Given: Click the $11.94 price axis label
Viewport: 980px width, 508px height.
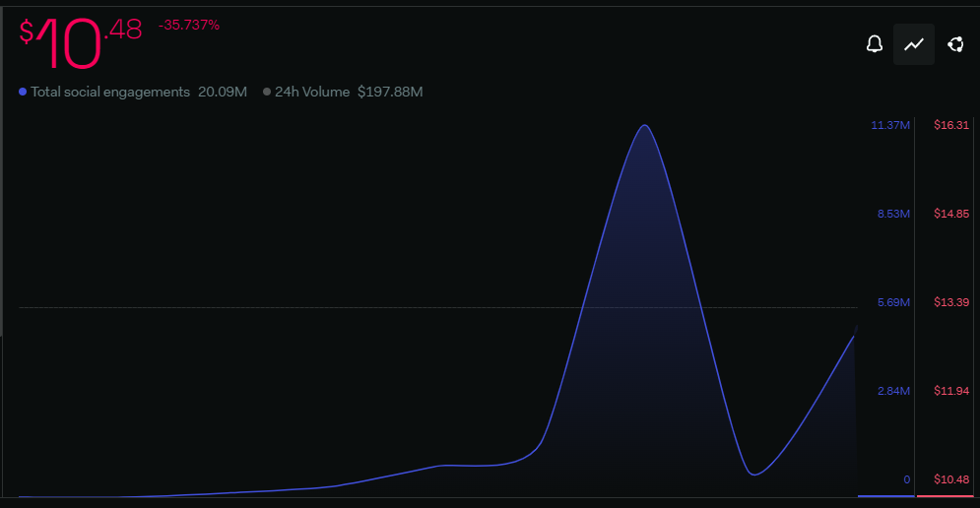Looking at the screenshot, I should pyautogui.click(x=951, y=391).
